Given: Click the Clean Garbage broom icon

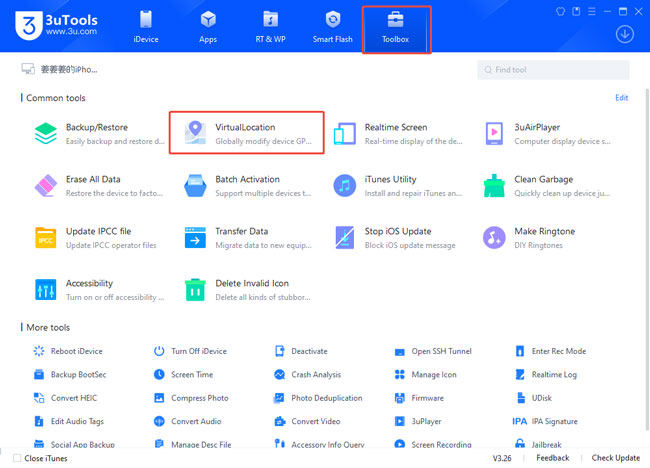Looking at the screenshot, I should click(x=494, y=185).
